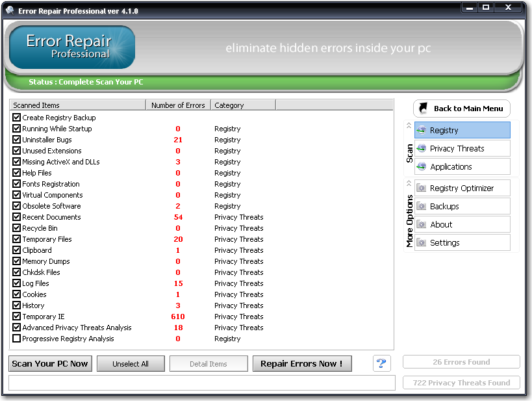Screen dimensions: 532x401
Task: Click the Back to Main Menu arrow icon
Action: point(423,109)
